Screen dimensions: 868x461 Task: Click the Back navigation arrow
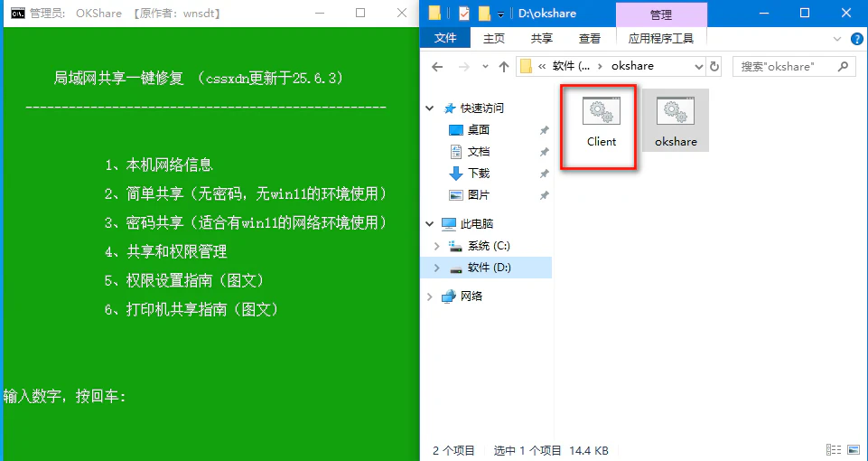click(x=437, y=67)
